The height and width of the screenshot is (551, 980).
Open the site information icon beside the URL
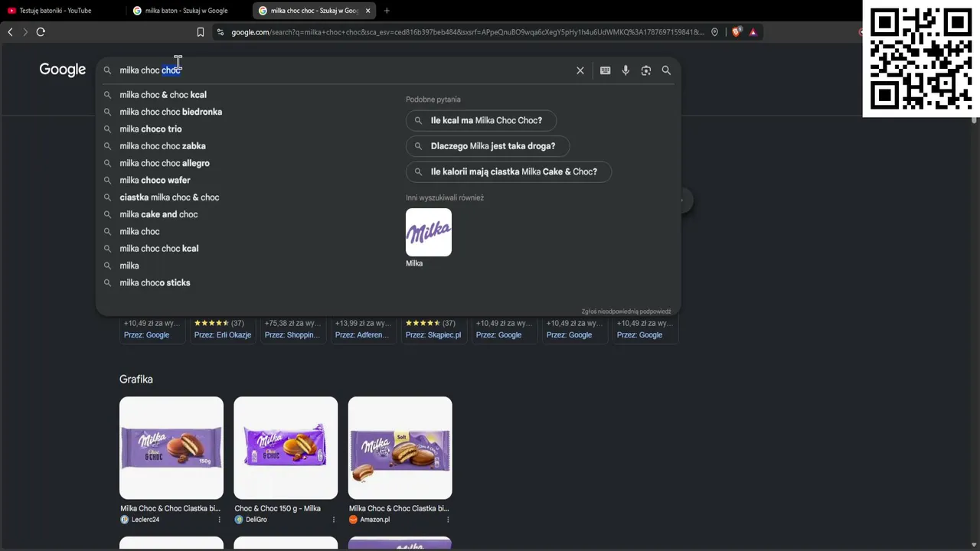coord(220,32)
